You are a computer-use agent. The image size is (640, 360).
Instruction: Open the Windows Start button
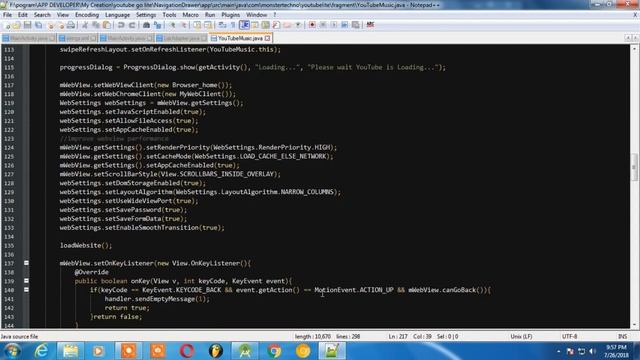pos(12,351)
